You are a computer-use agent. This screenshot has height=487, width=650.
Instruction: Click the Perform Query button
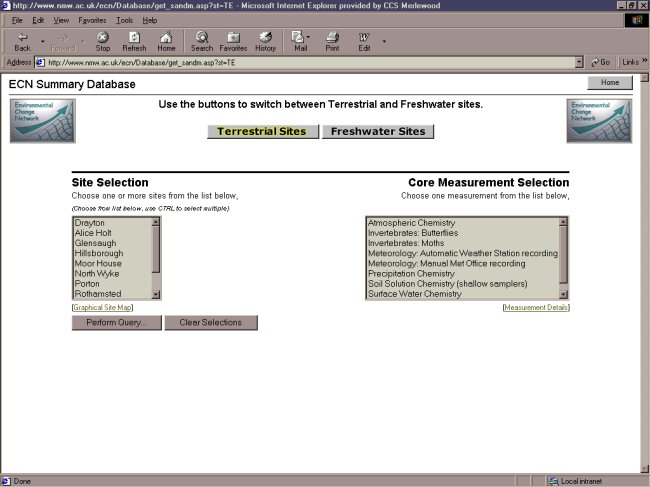click(117, 323)
